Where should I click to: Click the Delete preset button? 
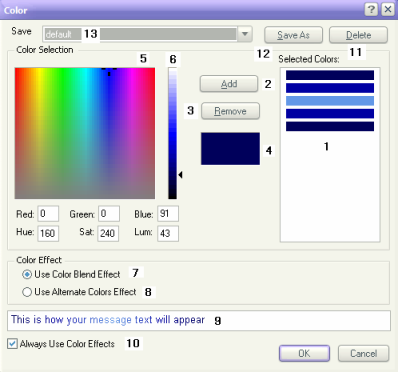(358, 35)
